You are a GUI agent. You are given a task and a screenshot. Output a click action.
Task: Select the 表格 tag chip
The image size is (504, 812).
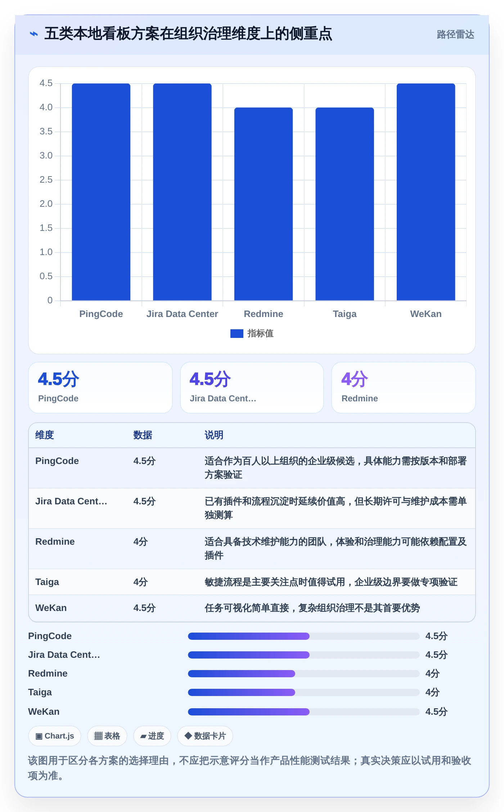pos(107,736)
